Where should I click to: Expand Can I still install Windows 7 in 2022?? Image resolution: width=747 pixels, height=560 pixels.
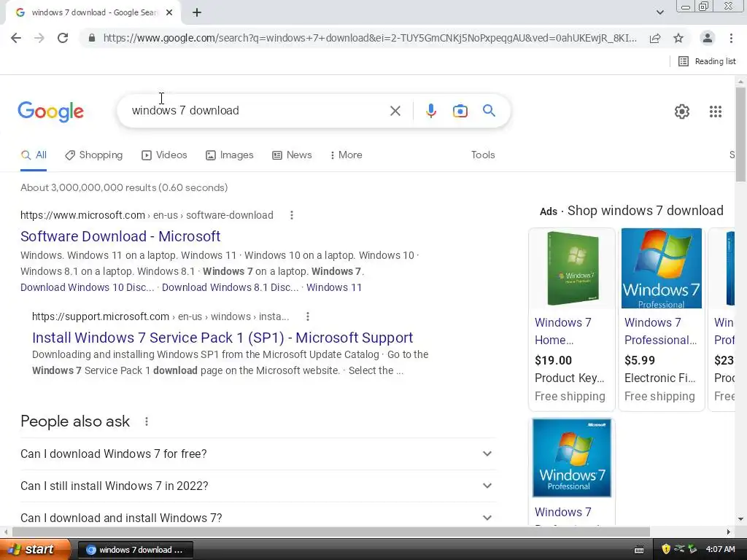point(258,486)
